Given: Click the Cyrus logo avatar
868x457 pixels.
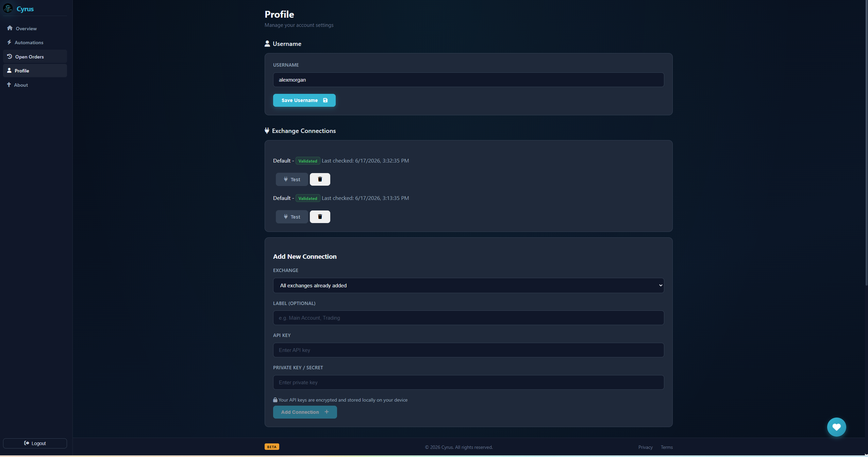Looking at the screenshot, I should tap(8, 9).
